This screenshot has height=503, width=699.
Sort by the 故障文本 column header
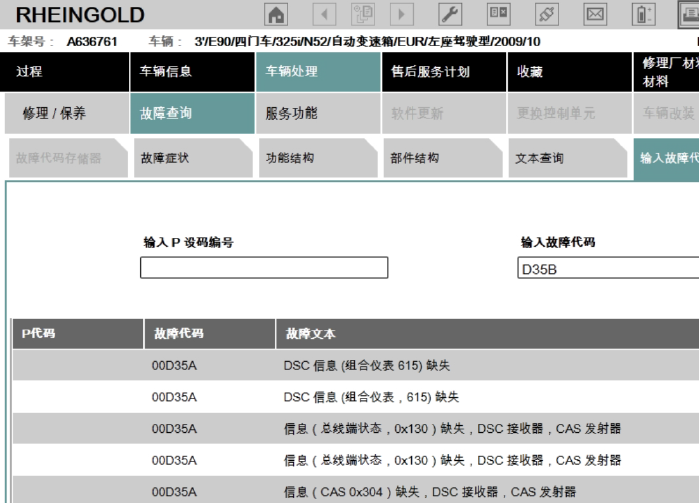pyautogui.click(x=488, y=334)
